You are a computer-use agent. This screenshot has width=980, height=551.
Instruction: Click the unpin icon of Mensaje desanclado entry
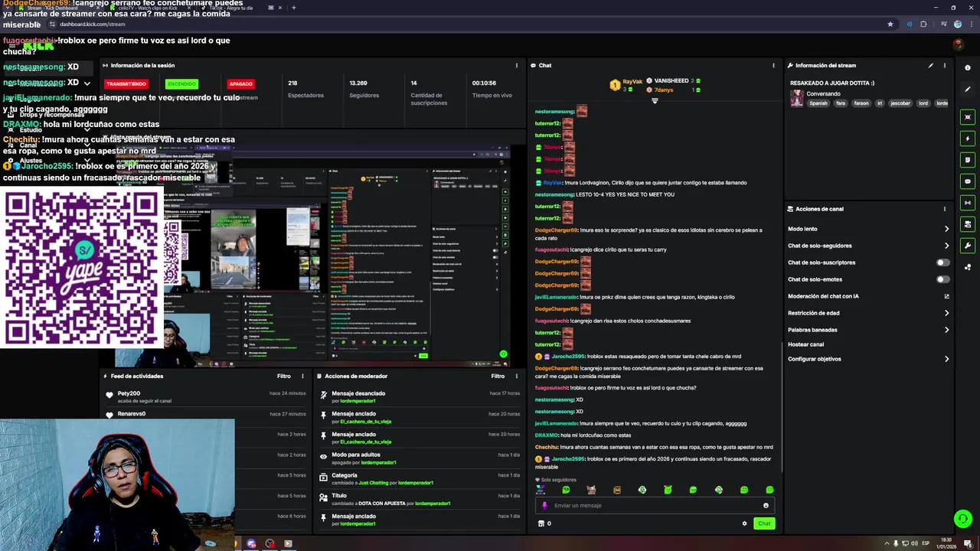coord(324,396)
